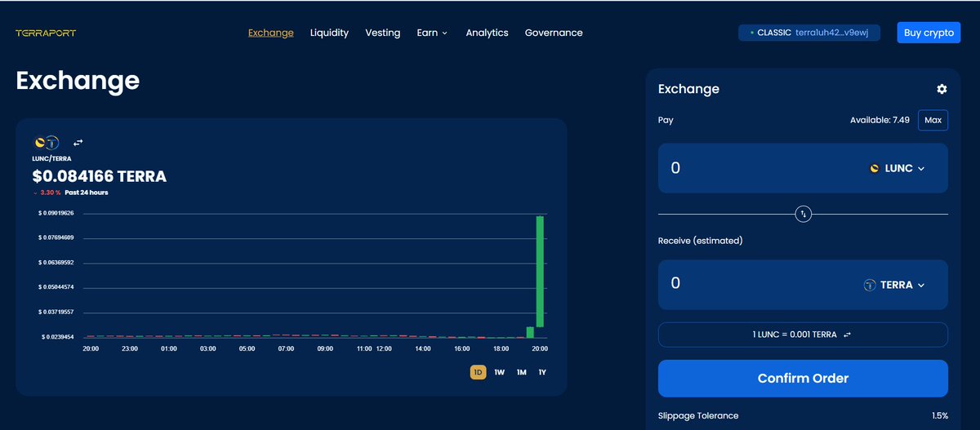Image resolution: width=980 pixels, height=430 pixels.
Task: Click the $0.084166 TERRA price
Action: pos(100,175)
